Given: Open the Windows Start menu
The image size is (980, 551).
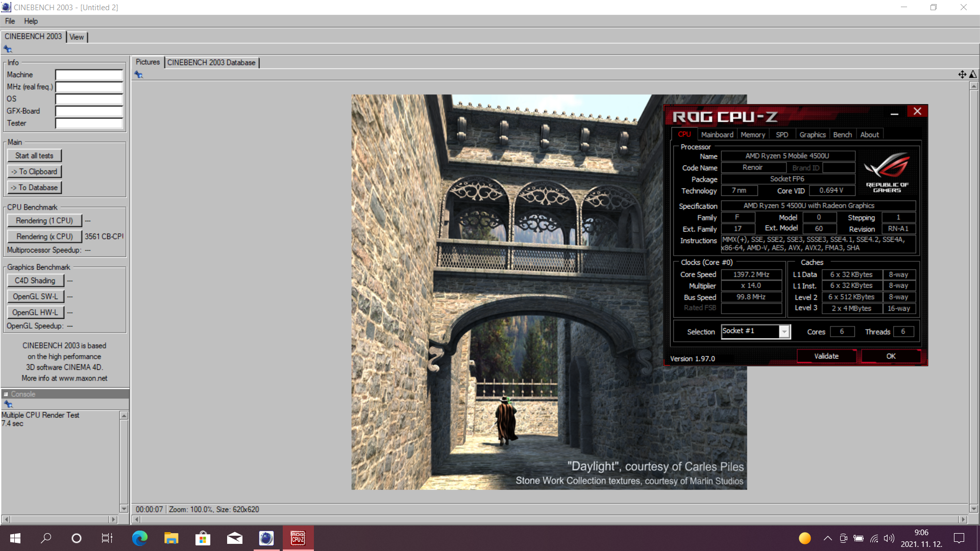Looking at the screenshot, I should pos(15,538).
